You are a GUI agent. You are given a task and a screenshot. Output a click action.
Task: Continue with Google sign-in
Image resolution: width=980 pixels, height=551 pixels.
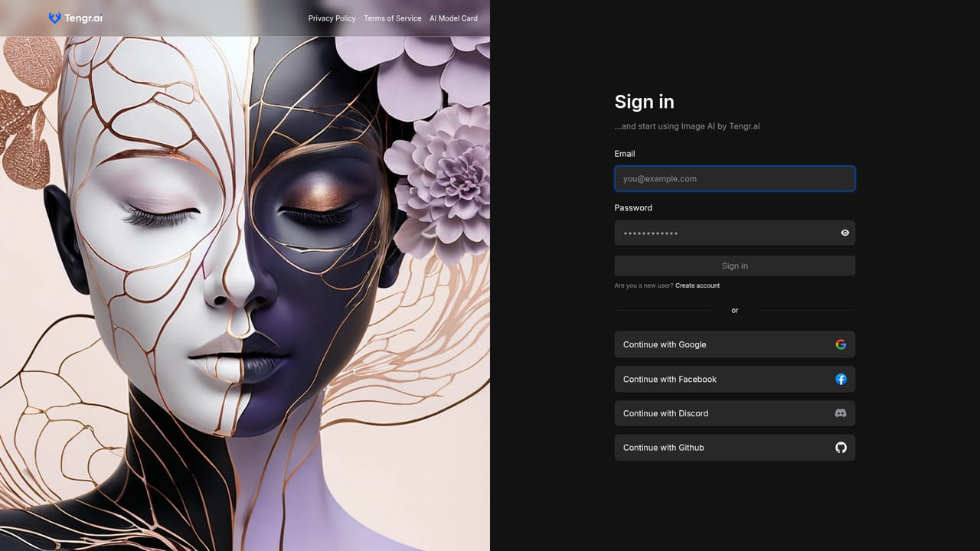pos(735,344)
